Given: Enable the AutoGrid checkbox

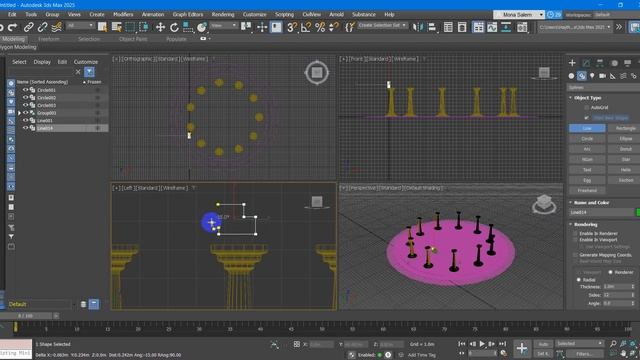Looking at the screenshot, I should click(x=587, y=107).
